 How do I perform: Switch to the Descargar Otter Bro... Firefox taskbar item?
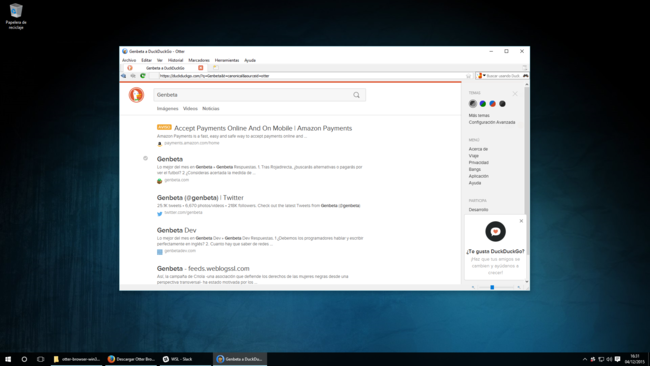(131, 359)
